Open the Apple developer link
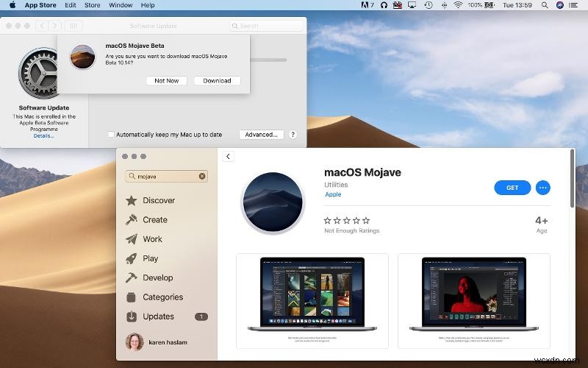The image size is (588, 368). click(x=333, y=194)
